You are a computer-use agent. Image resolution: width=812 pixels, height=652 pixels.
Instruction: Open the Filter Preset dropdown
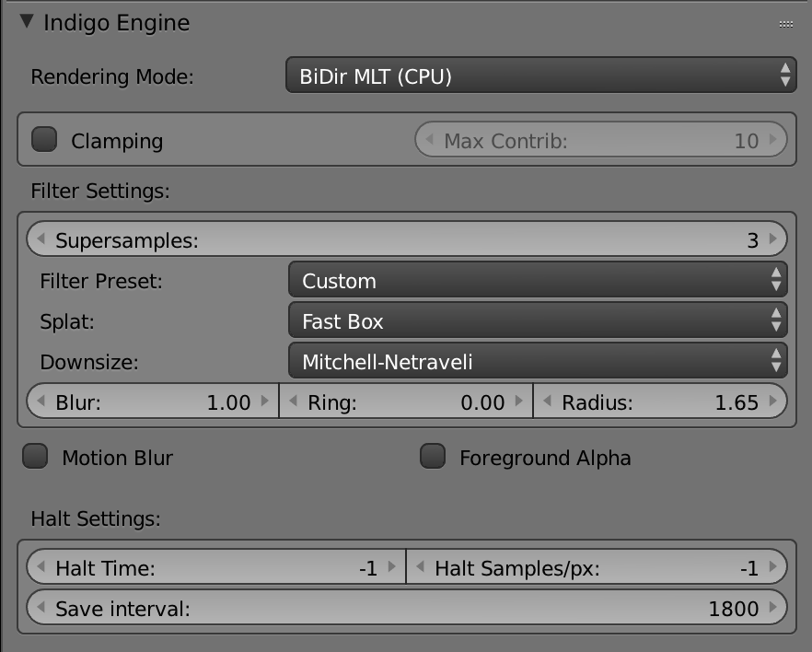(x=538, y=281)
